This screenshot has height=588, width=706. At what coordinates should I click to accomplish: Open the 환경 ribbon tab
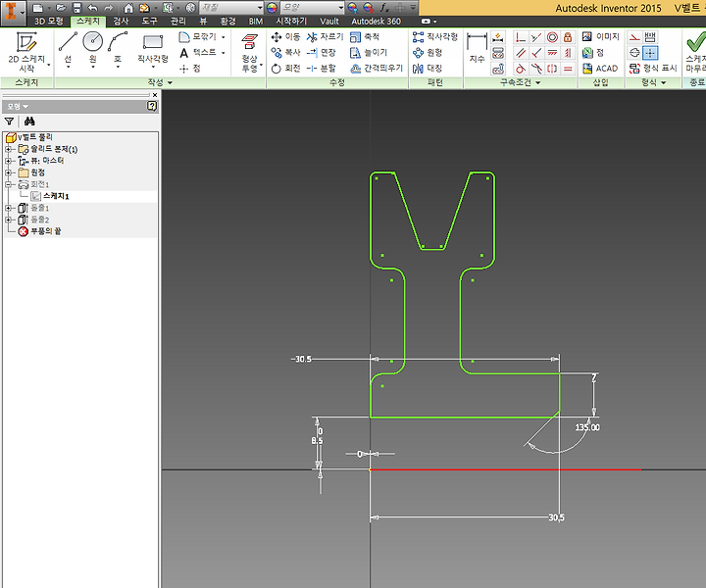[228, 22]
